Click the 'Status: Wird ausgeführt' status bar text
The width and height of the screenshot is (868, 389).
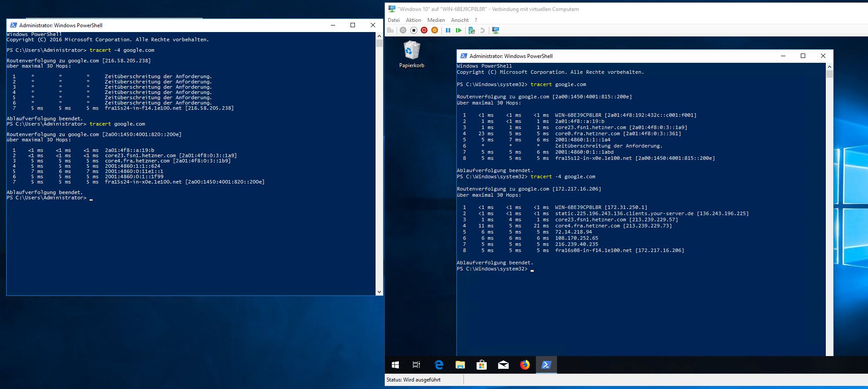point(413,380)
